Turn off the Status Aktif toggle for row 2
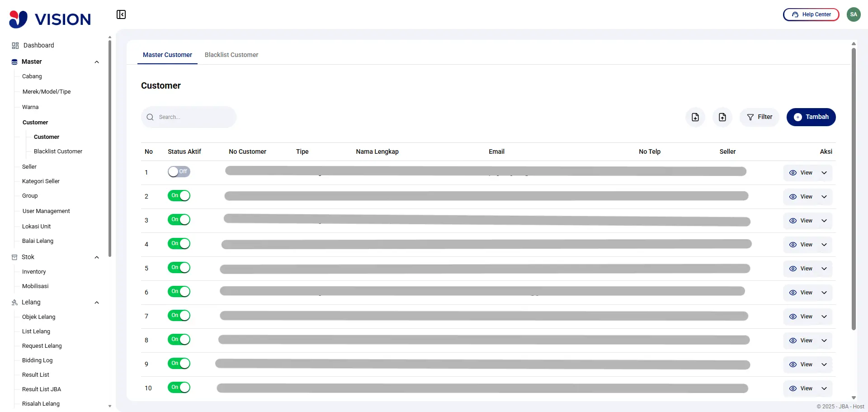The height and width of the screenshot is (412, 868). tap(179, 196)
